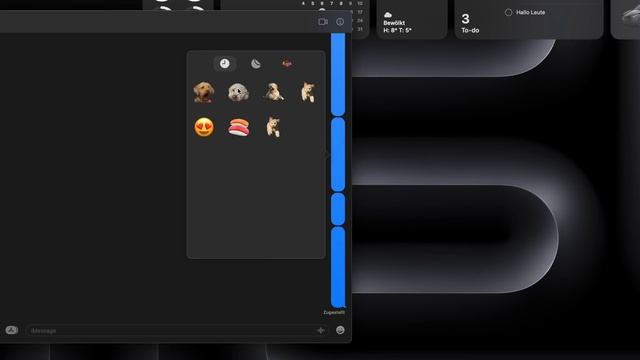Select the brown dog open-mouth sticker
This screenshot has height=360, width=640.
pos(204,92)
